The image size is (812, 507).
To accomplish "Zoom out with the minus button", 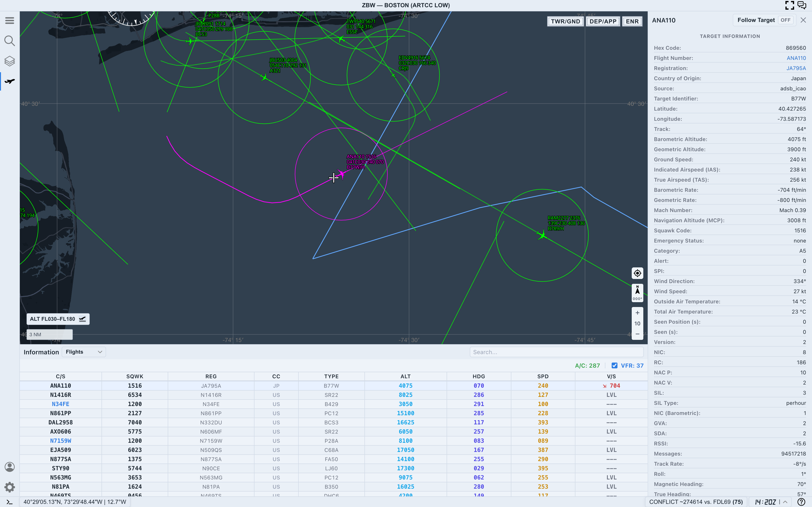I will [x=637, y=334].
